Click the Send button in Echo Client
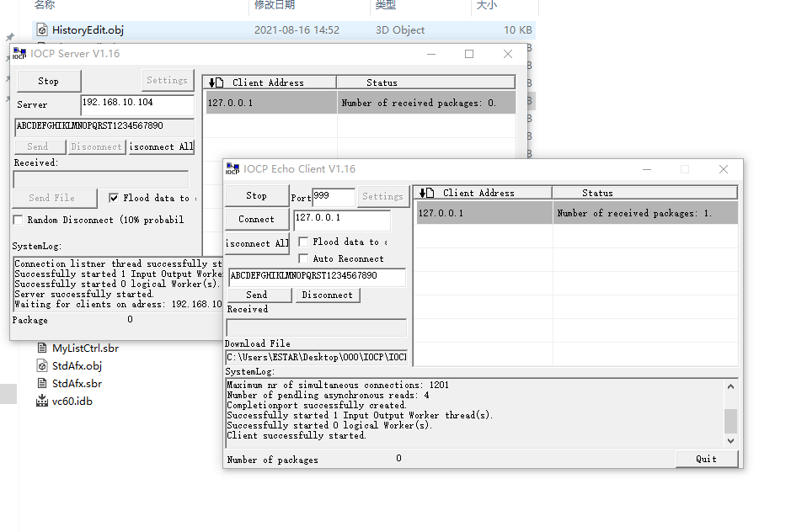The height and width of the screenshot is (532, 807). coord(259,295)
